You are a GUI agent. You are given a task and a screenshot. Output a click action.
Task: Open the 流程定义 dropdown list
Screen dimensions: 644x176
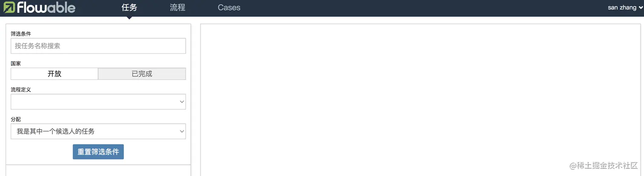coord(98,102)
